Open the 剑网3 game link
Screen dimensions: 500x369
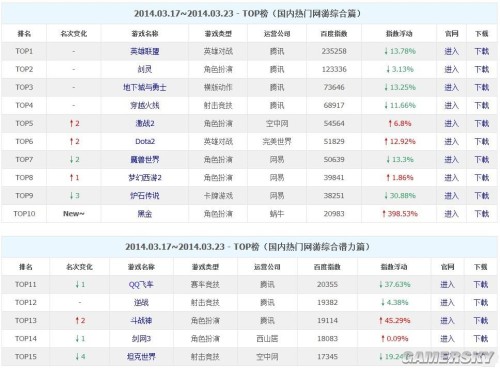[x=141, y=339]
